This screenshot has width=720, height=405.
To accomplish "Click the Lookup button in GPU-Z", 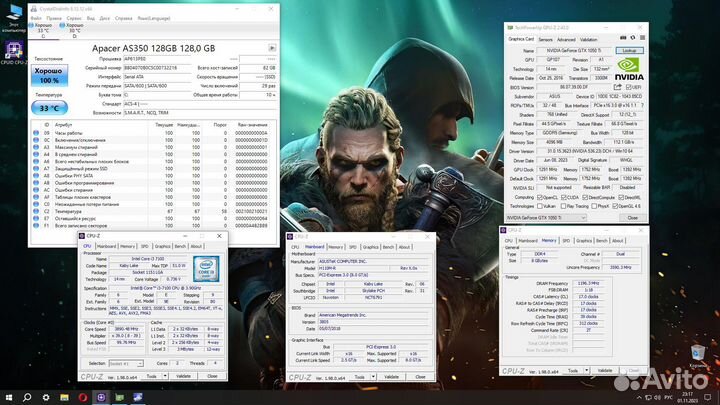I will tap(629, 51).
